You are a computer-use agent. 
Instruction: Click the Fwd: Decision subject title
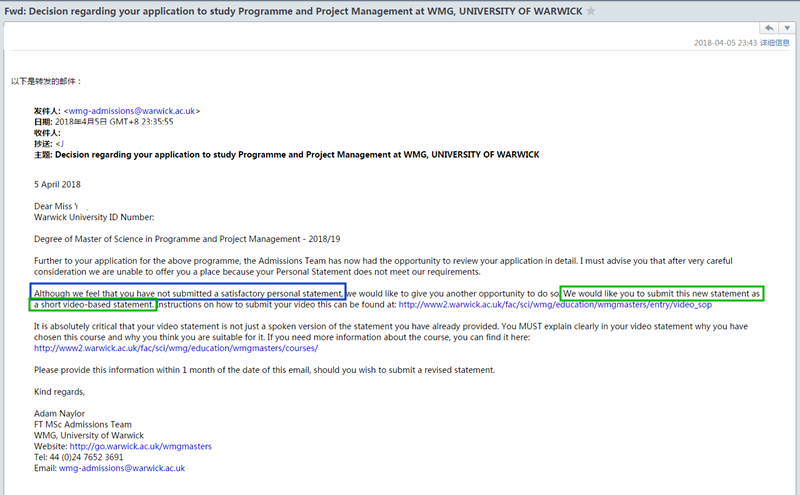(x=293, y=11)
